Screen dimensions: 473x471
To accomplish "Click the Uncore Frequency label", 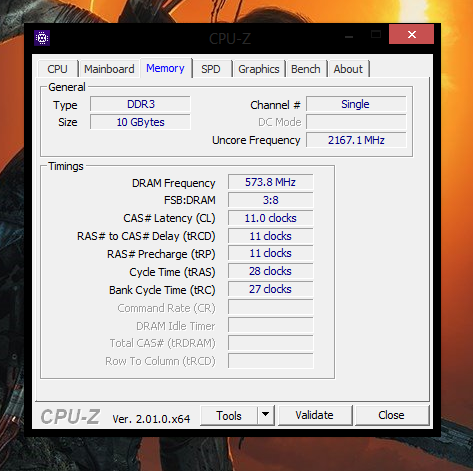I will click(x=256, y=140).
